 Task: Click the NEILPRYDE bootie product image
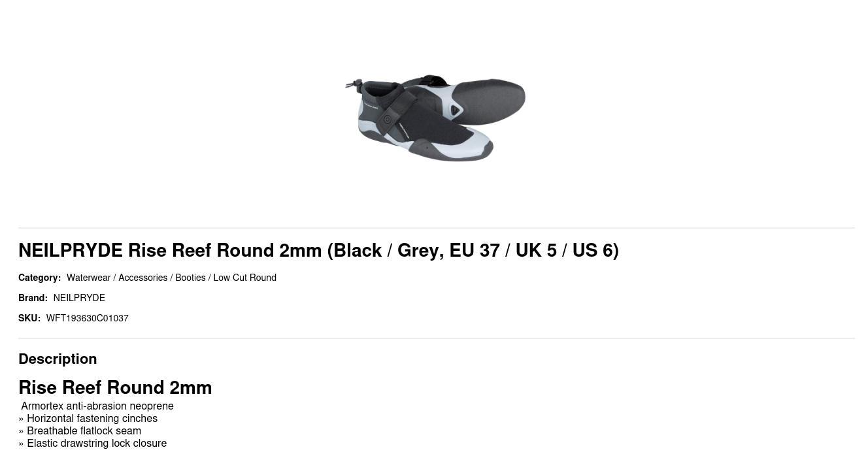coord(435,118)
